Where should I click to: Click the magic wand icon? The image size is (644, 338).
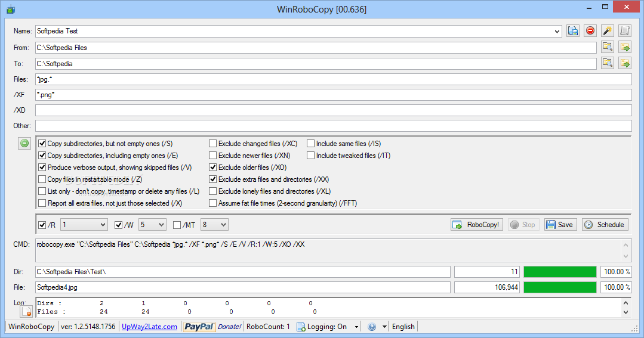608,31
